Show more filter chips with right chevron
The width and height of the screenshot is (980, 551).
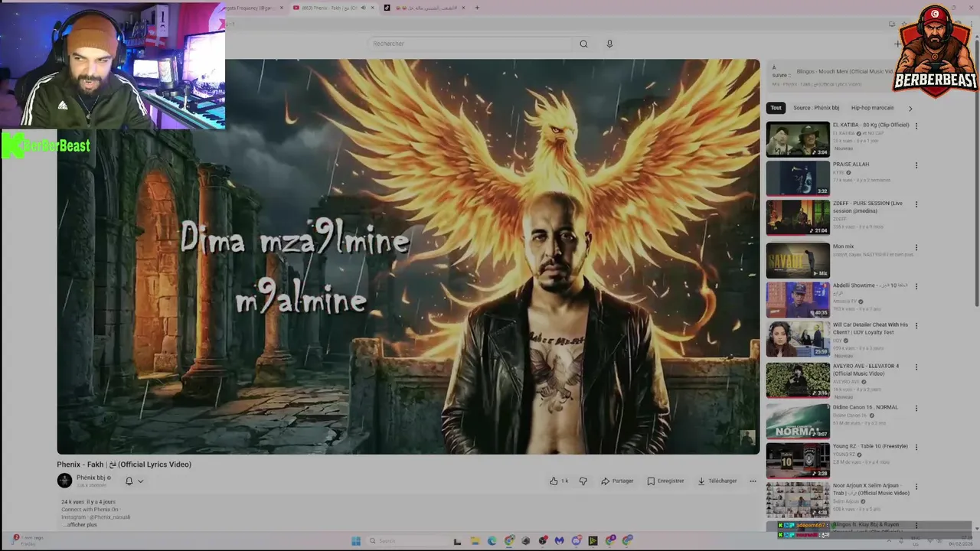click(x=910, y=108)
